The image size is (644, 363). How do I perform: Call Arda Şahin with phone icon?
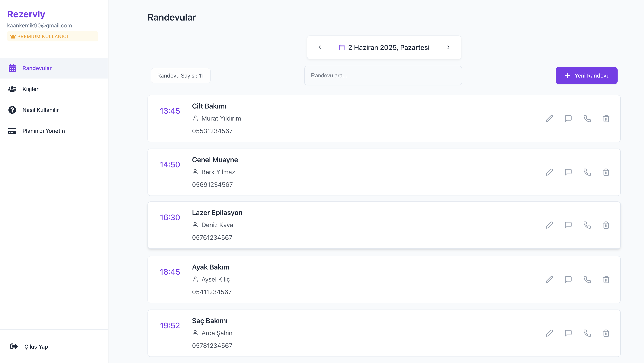tap(587, 333)
